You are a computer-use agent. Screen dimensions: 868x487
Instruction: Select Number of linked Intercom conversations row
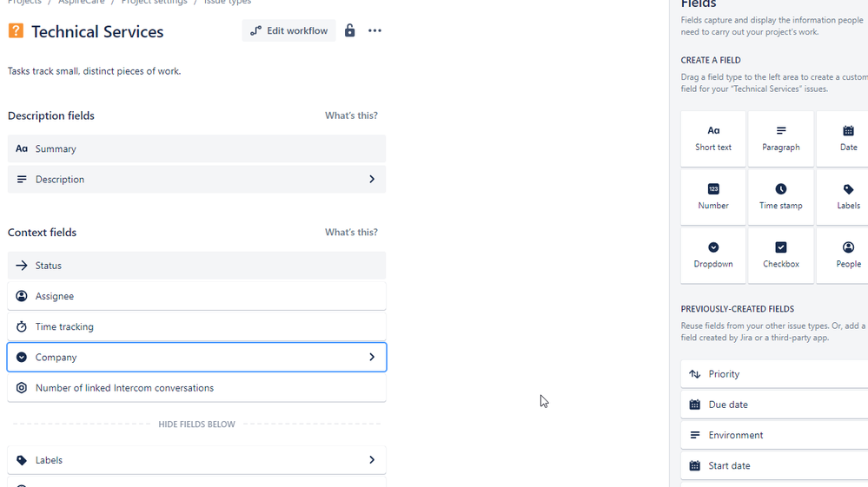click(196, 388)
